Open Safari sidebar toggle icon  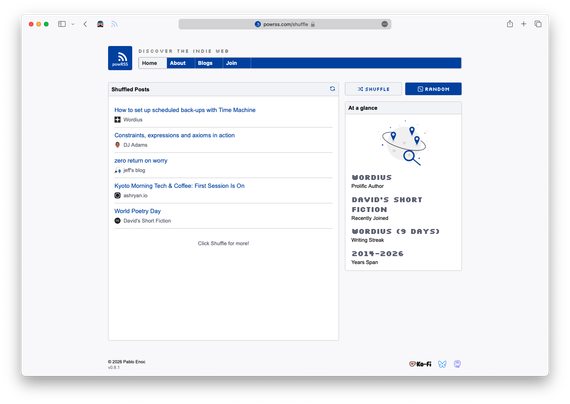[62, 24]
